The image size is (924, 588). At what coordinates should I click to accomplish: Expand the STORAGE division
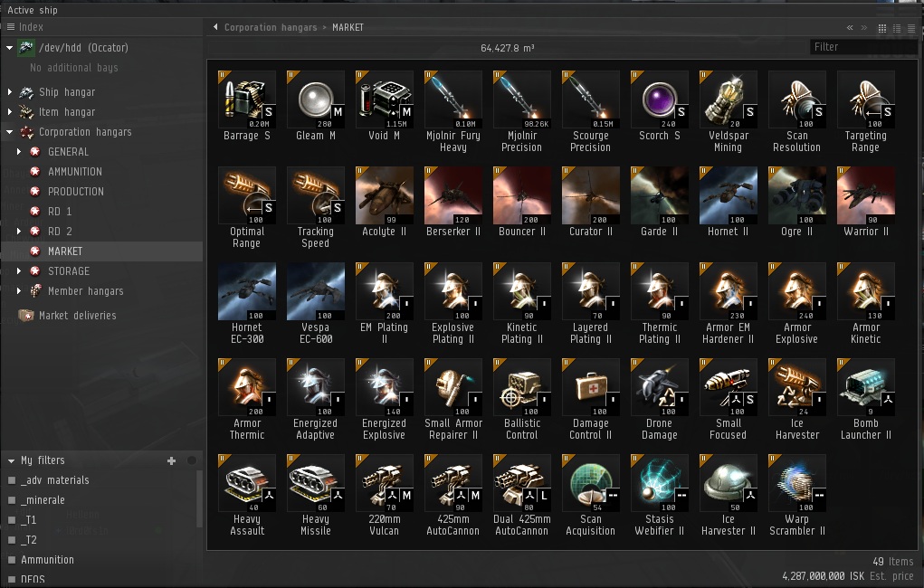click(x=19, y=271)
